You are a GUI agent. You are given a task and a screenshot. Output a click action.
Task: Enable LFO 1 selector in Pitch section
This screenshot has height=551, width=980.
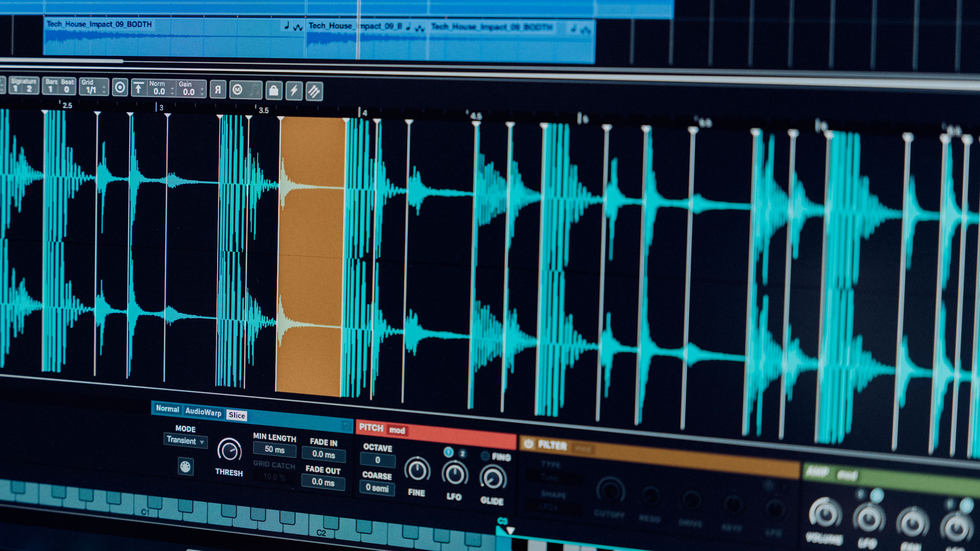click(x=448, y=452)
